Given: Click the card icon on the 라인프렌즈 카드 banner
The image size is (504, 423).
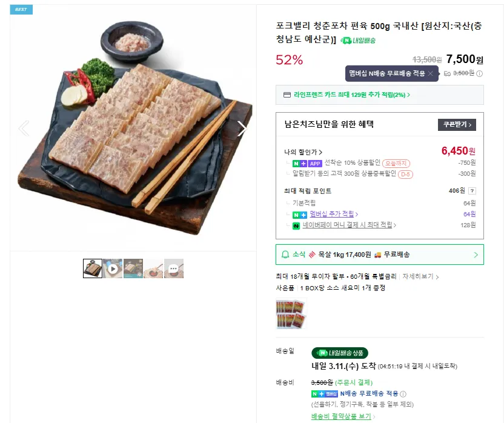Looking at the screenshot, I should pos(288,96).
